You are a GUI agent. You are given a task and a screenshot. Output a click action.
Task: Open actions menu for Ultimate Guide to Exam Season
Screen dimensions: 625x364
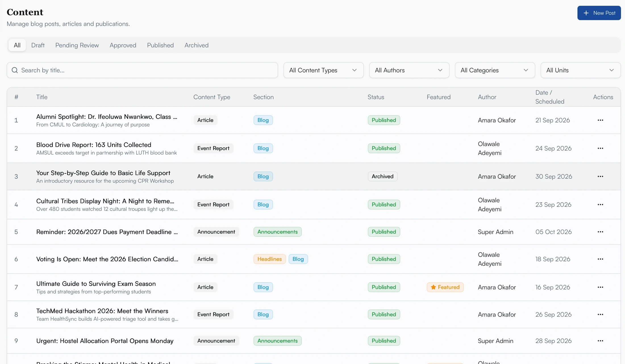(x=600, y=287)
